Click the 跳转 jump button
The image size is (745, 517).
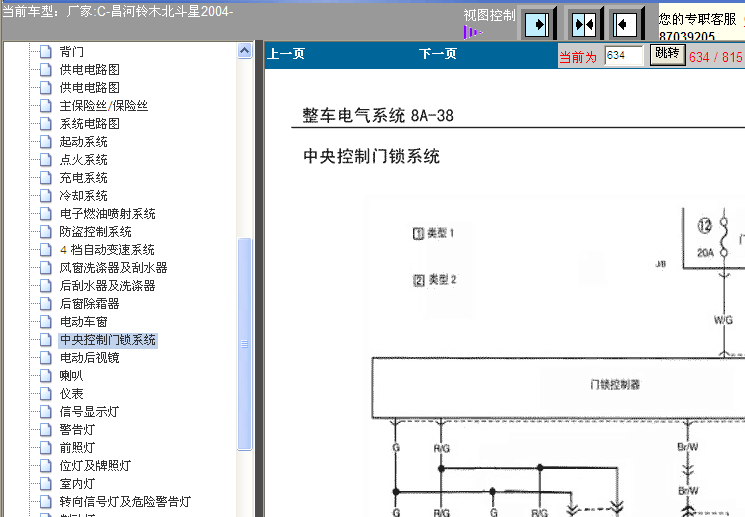pos(668,54)
